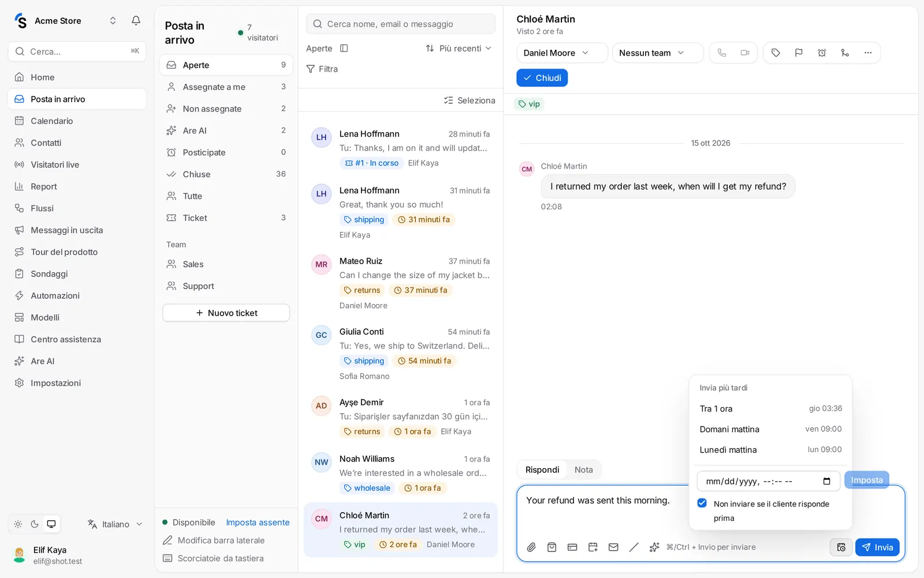Screen dimensions: 924x578
Task: Click the email envelope icon in composer
Action: pyautogui.click(x=613, y=547)
